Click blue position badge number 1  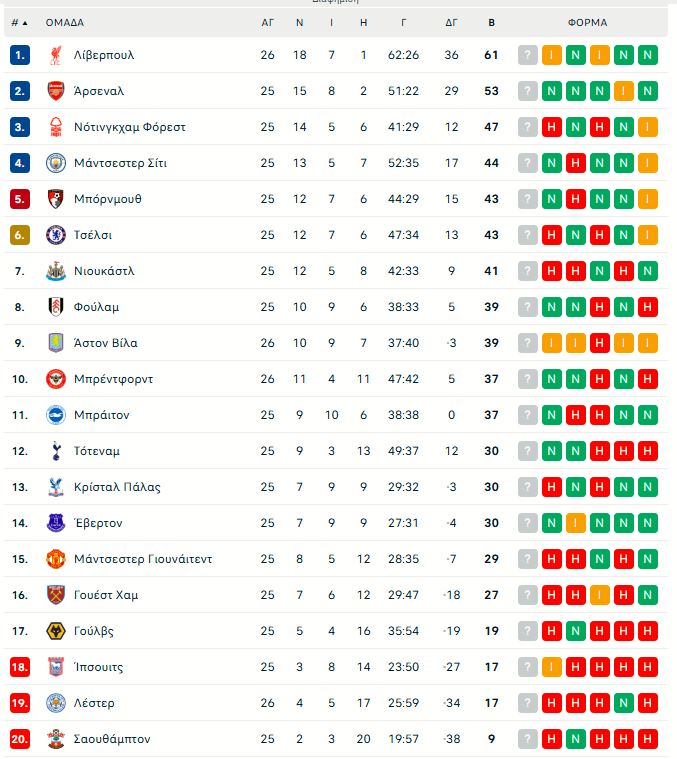(20, 55)
